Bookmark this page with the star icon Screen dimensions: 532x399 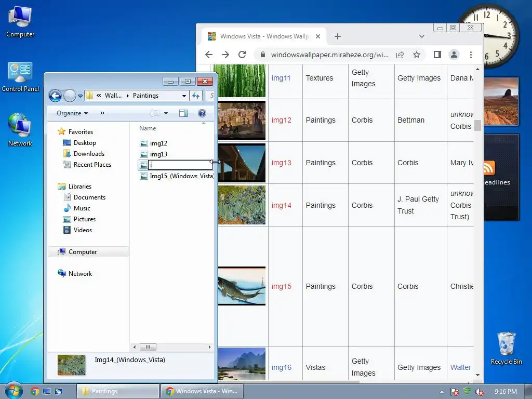(417, 55)
